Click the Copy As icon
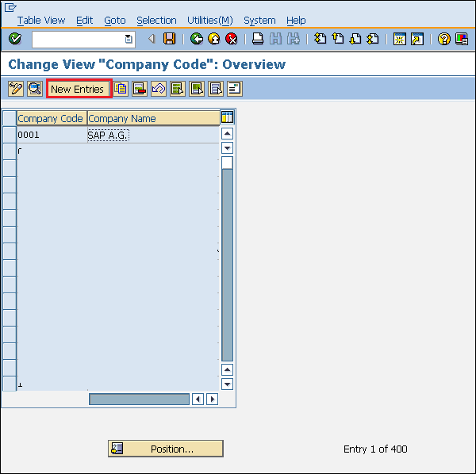This screenshot has width=476, height=474. (121, 89)
